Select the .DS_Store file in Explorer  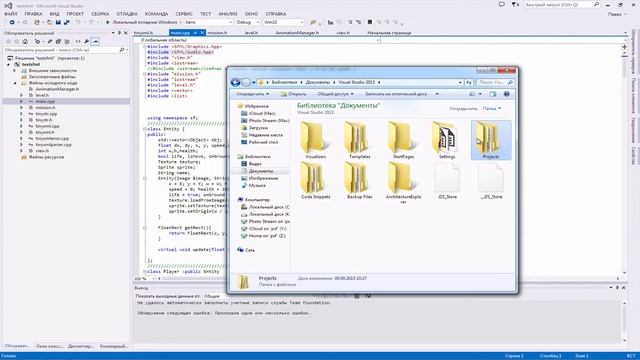tap(447, 180)
